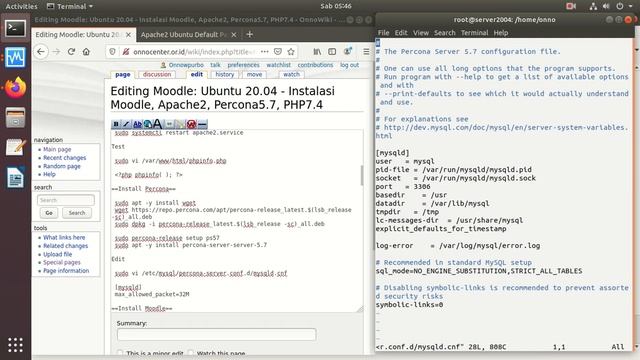Reload the current Firefox page
Image resolution: width=640 pixels, height=360 pixels.
tap(71, 52)
